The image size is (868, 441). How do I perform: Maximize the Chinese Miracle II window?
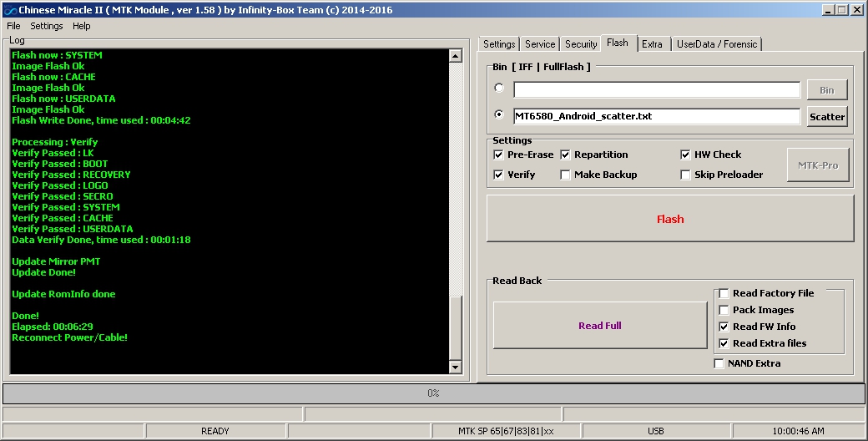click(841, 10)
